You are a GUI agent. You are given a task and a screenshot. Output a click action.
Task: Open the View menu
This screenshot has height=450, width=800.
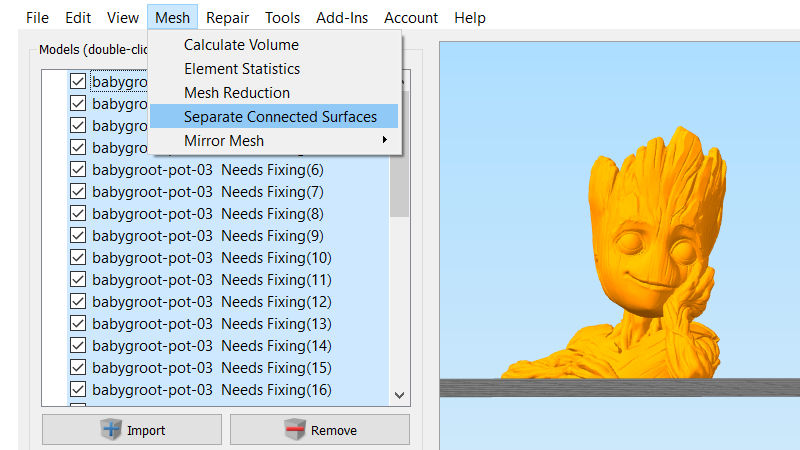pyautogui.click(x=123, y=18)
